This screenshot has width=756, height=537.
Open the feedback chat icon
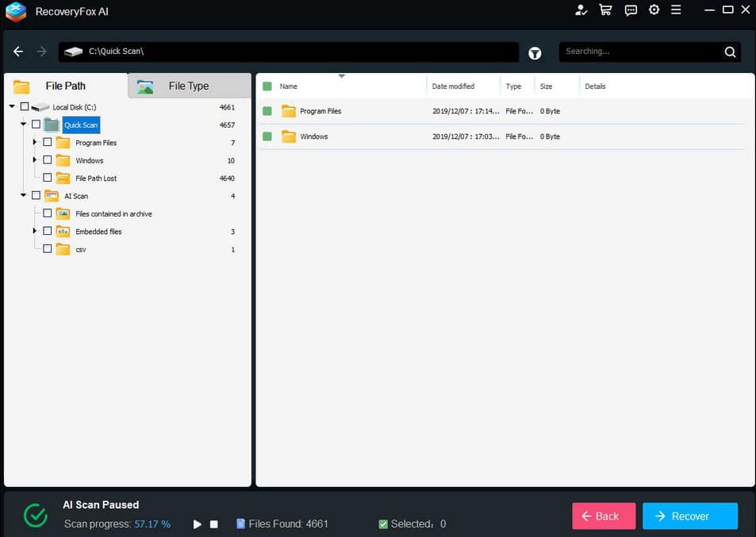[x=631, y=10]
